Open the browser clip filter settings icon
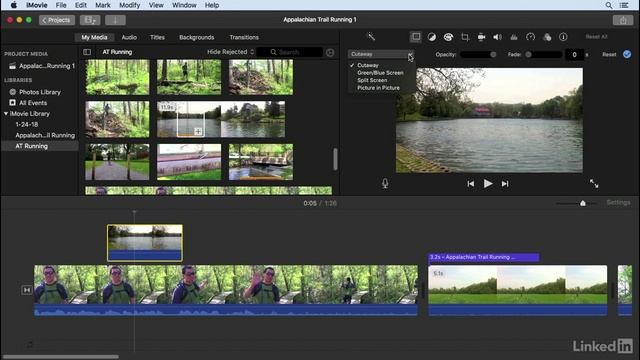The image size is (640, 360). coord(330,52)
